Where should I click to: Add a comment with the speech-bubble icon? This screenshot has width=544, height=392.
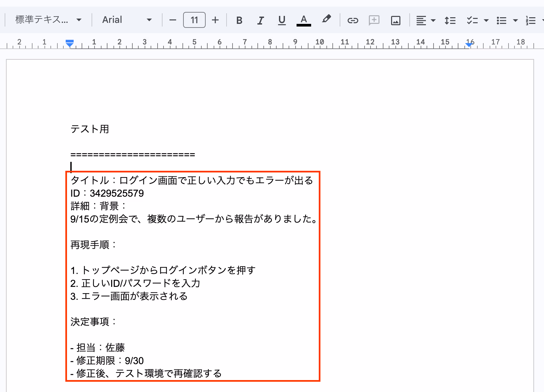(374, 20)
